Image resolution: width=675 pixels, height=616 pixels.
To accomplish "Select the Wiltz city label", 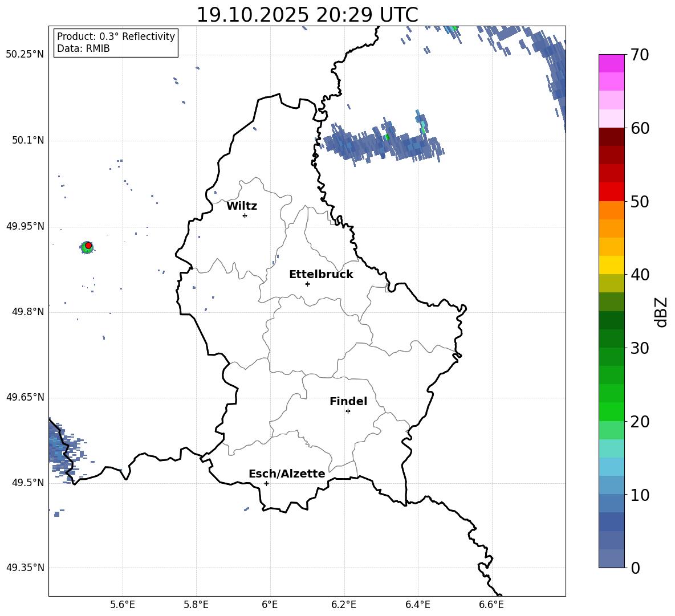I will coord(242,206).
